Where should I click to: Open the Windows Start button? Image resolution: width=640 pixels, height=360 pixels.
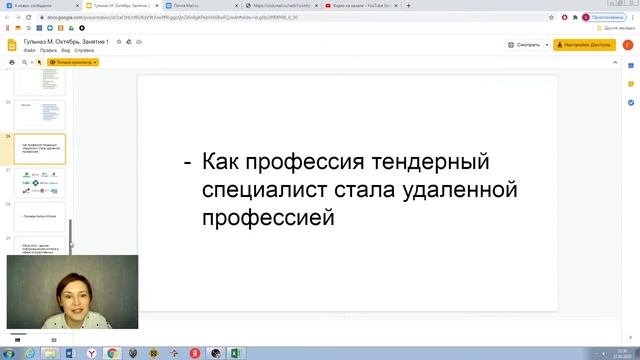click(x=9, y=353)
